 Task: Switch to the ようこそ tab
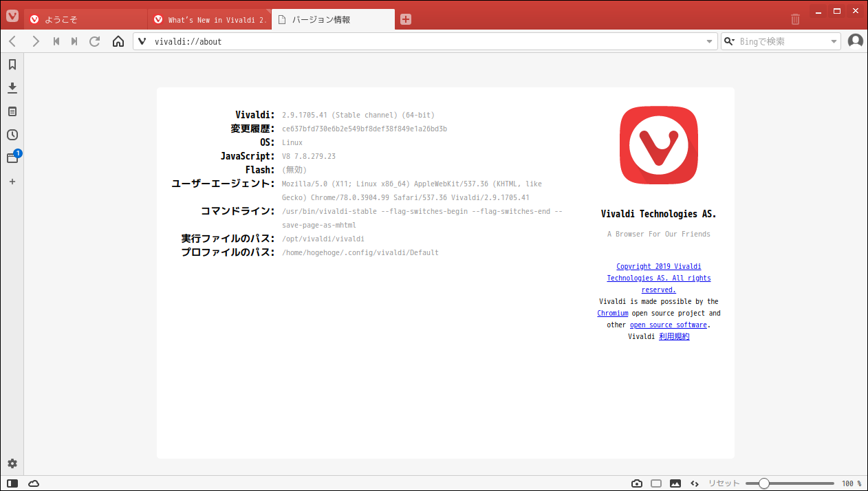[x=86, y=19]
